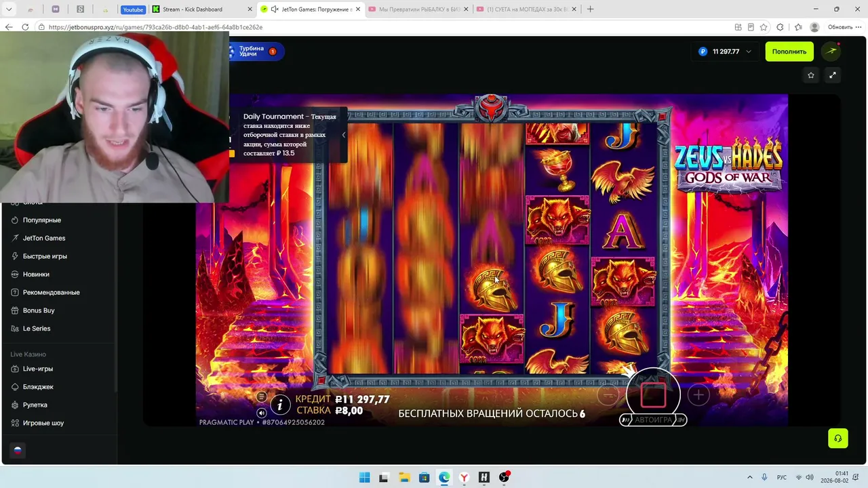This screenshot has height=488, width=868.
Task: Mute the JetTon Games tab audio
Action: pyautogui.click(x=275, y=9)
